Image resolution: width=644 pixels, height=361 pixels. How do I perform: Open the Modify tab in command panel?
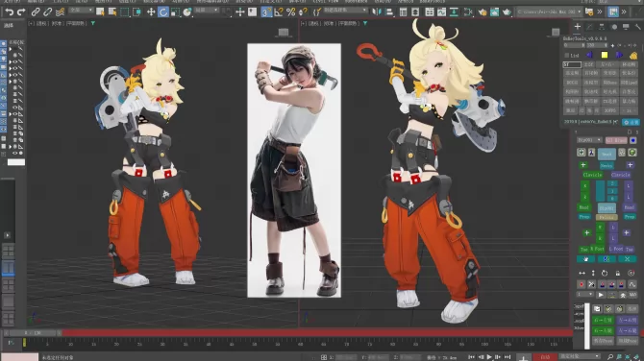coord(590,27)
